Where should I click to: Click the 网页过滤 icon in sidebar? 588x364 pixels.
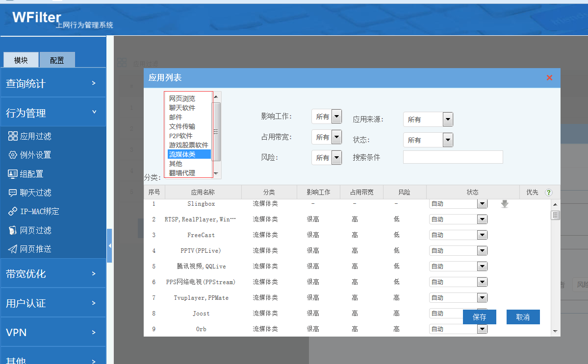13,230
